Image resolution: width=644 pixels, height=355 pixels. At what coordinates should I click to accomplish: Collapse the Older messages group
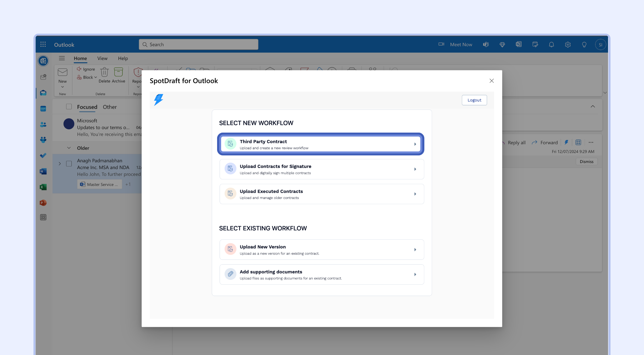(69, 148)
